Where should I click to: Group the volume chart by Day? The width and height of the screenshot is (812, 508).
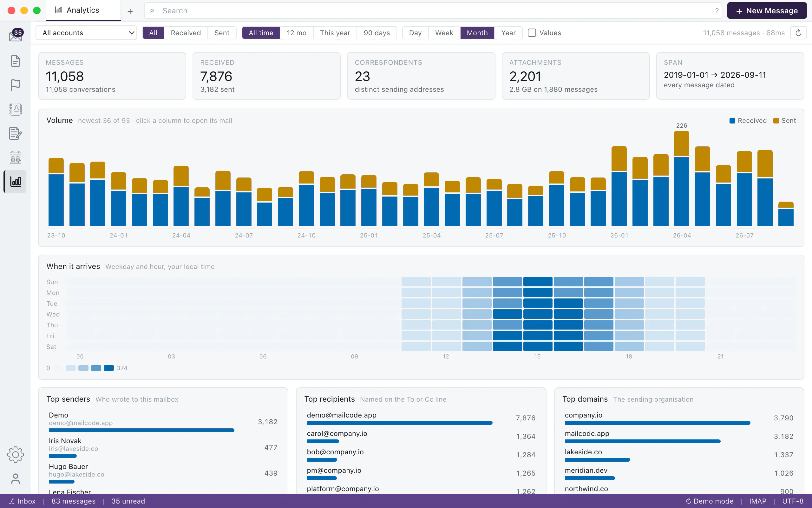pyautogui.click(x=415, y=33)
